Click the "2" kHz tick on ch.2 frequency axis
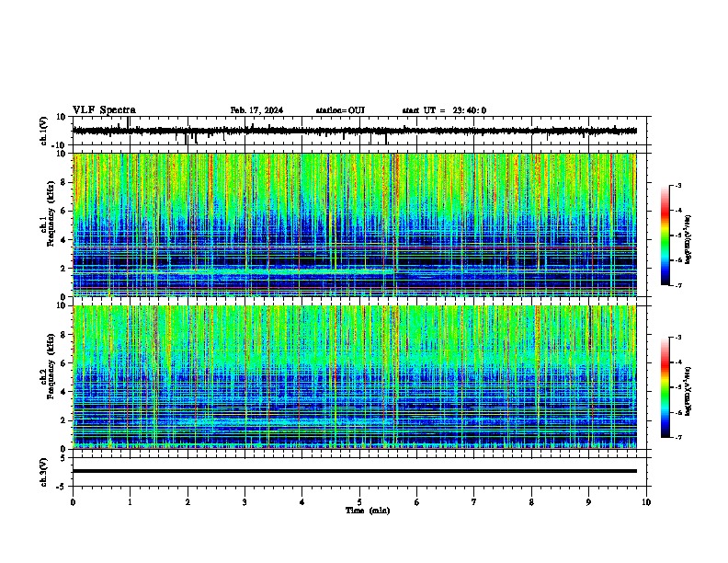The image size is (728, 563). 64,420
